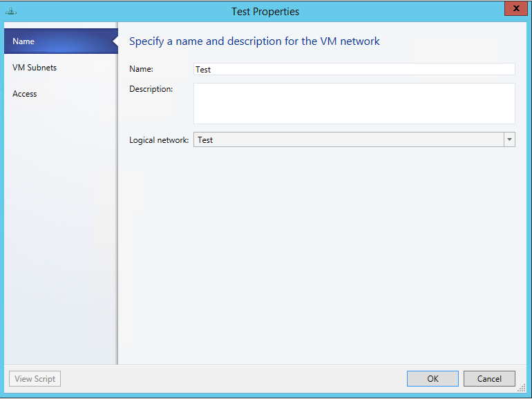Screen dimensions: 532x399
Task: Focus the empty Description text box
Action: [354, 104]
